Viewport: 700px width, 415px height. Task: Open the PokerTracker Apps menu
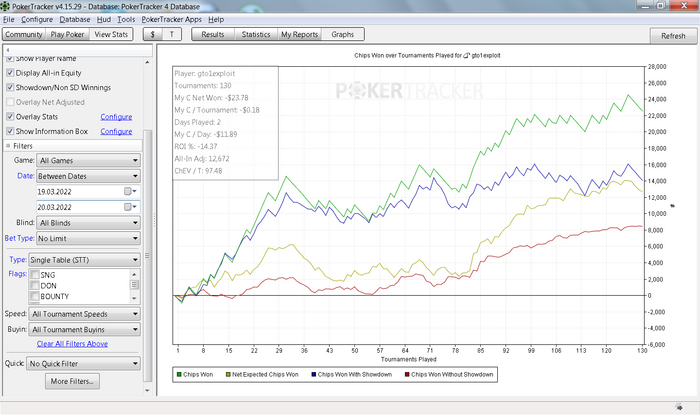point(171,20)
